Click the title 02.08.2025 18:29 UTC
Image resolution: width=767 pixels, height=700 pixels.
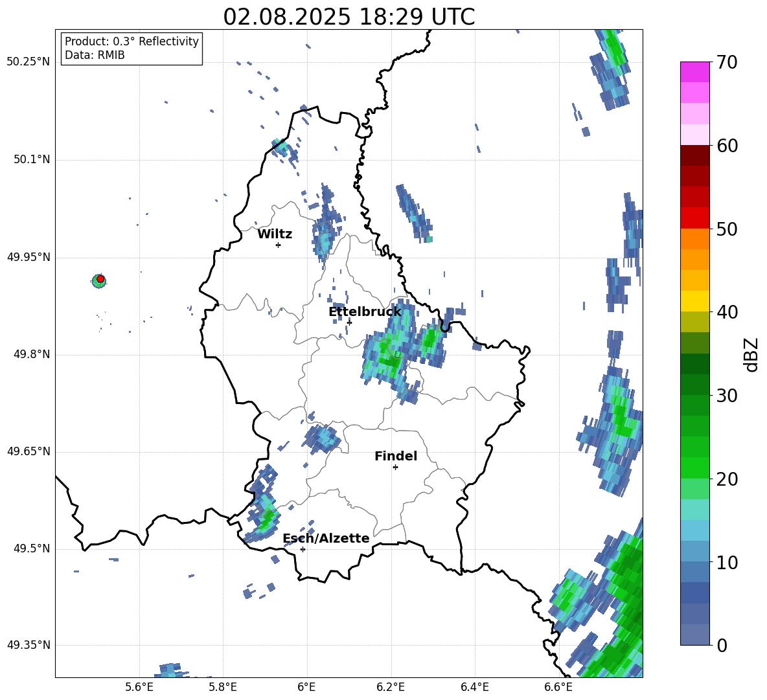click(x=349, y=17)
